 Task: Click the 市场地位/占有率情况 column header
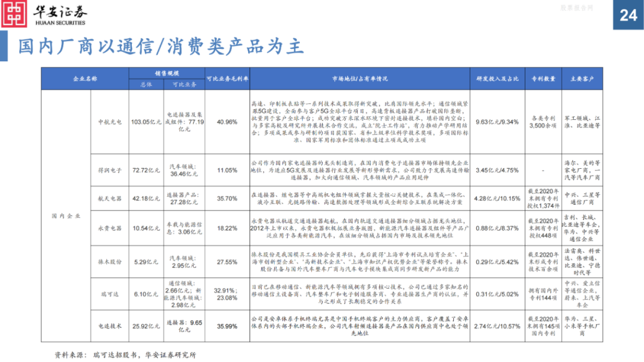tap(360, 79)
